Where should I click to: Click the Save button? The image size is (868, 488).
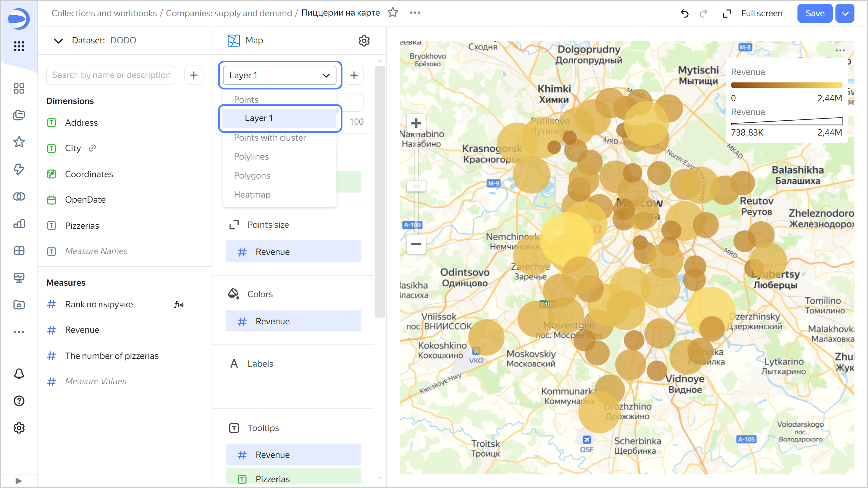click(x=814, y=13)
